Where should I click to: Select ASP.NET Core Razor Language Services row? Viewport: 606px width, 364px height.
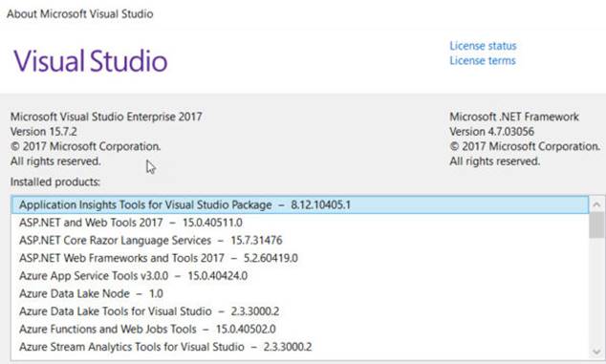tap(300, 241)
